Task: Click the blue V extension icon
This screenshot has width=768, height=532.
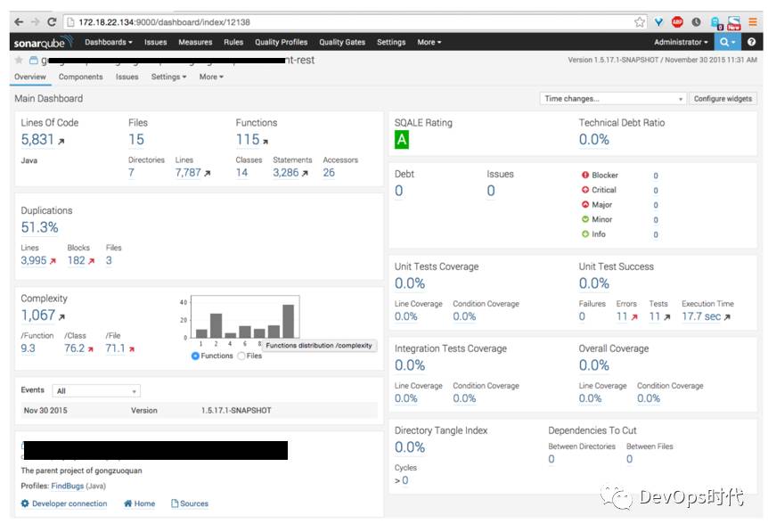Action: [658, 22]
